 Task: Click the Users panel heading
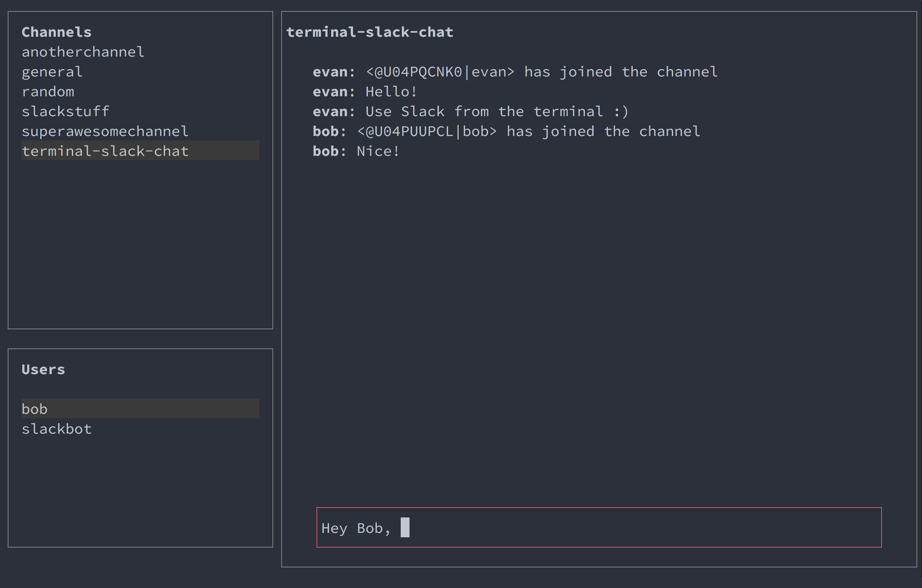click(43, 369)
